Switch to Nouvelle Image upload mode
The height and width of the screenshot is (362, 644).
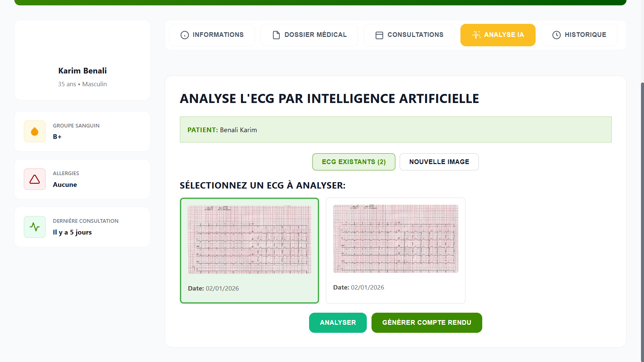(439, 162)
